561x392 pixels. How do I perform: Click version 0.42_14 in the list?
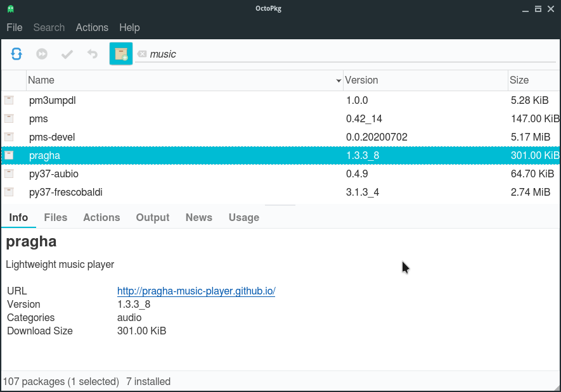click(364, 118)
